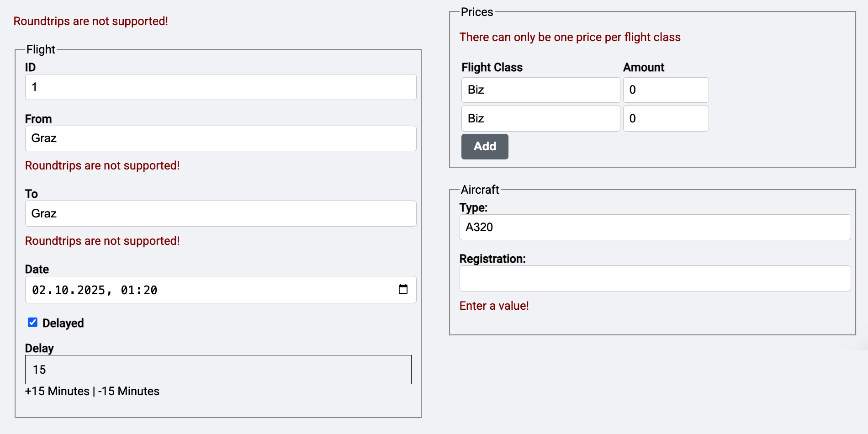Uncheck the Delayed checkbox
868x434 pixels.
tap(32, 323)
